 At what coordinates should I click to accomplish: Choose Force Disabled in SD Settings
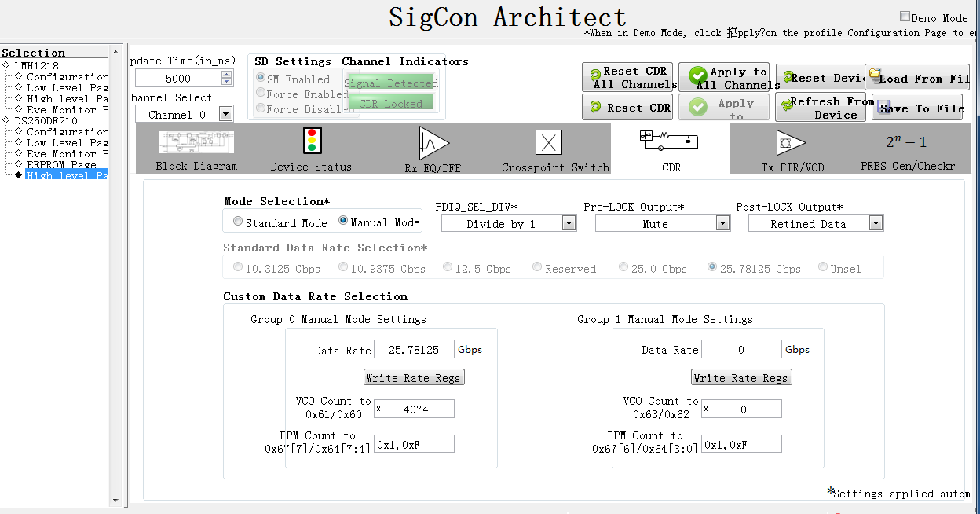[x=261, y=108]
